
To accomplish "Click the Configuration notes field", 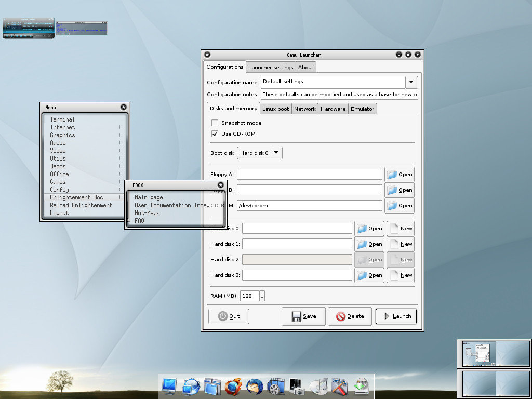I will click(339, 95).
